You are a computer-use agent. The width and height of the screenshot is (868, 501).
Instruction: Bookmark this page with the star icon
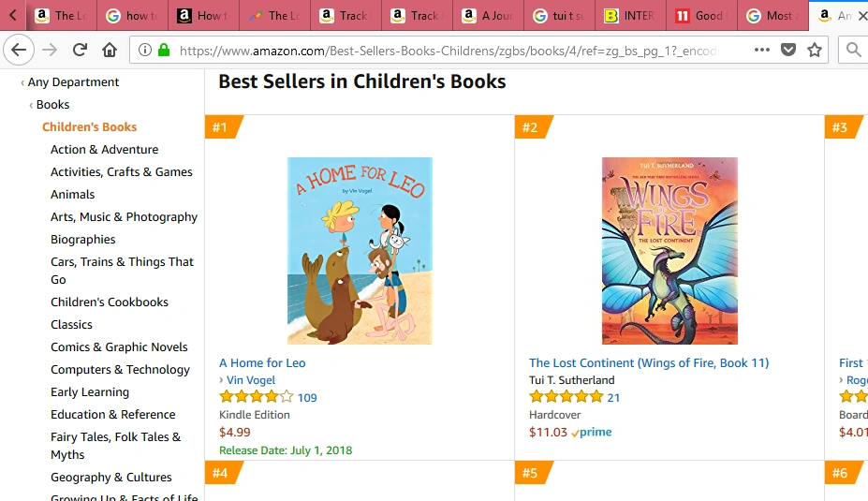click(x=815, y=50)
